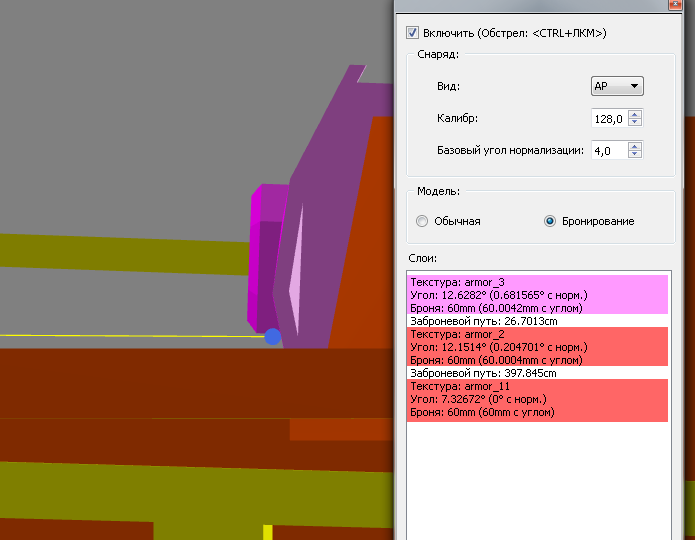Close the shelling panel window
Viewport: 695px width, 540px height.
[x=675, y=4]
